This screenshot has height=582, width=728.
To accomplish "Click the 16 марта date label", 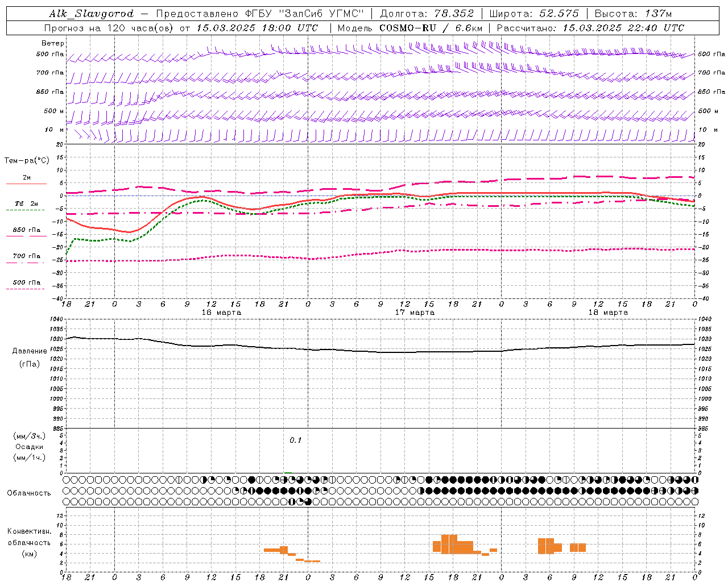I will [221, 313].
